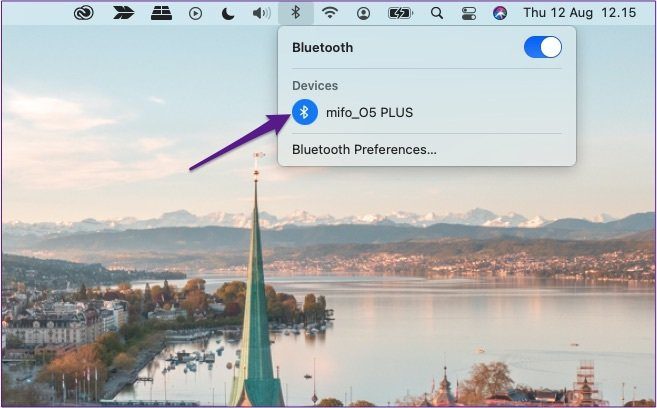The width and height of the screenshot is (657, 408).
Task: Open Bluetooth Preferences…
Action: click(364, 150)
